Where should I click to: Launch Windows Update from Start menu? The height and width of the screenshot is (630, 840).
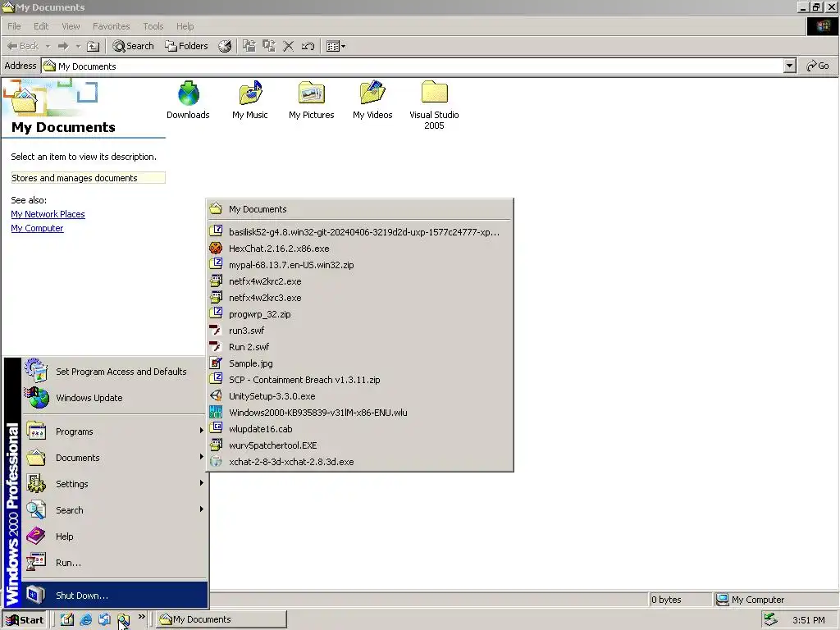pos(115,398)
